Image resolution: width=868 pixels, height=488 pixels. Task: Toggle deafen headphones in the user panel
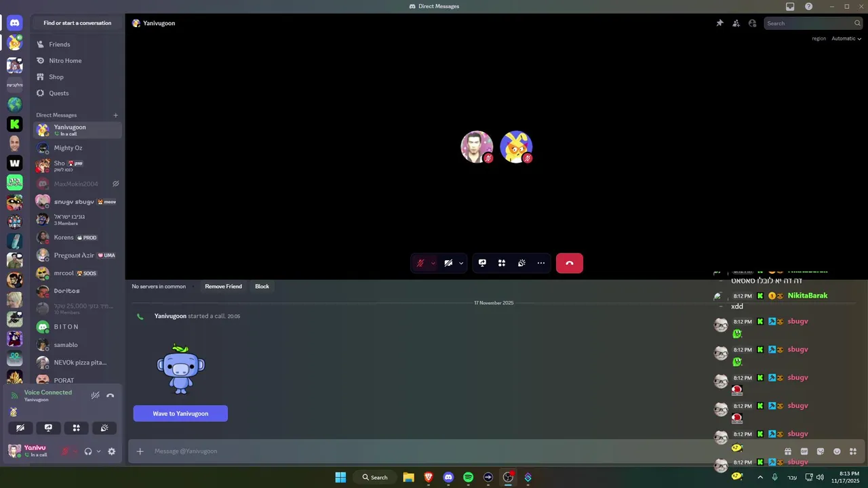coord(88,451)
